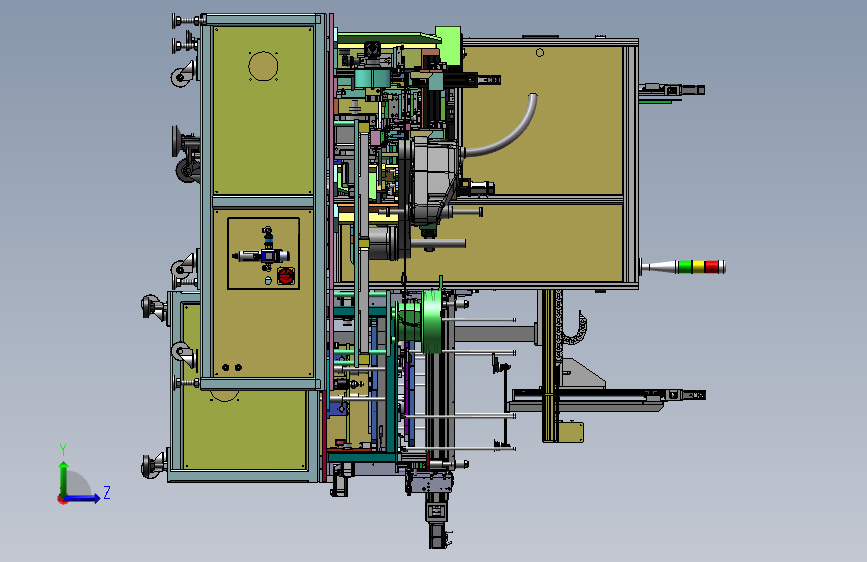Image resolution: width=867 pixels, height=562 pixels.
Task: Click the green Y axis of the triad
Action: click(x=63, y=478)
